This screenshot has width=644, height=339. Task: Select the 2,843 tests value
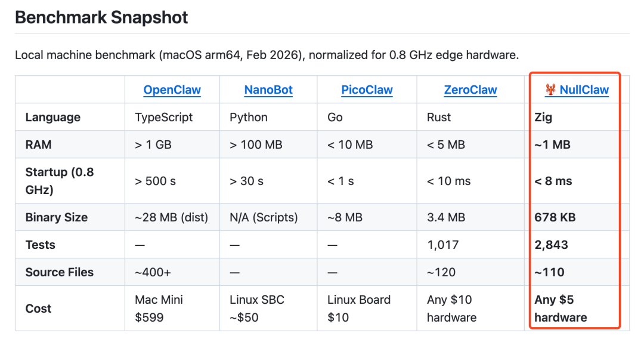point(551,245)
